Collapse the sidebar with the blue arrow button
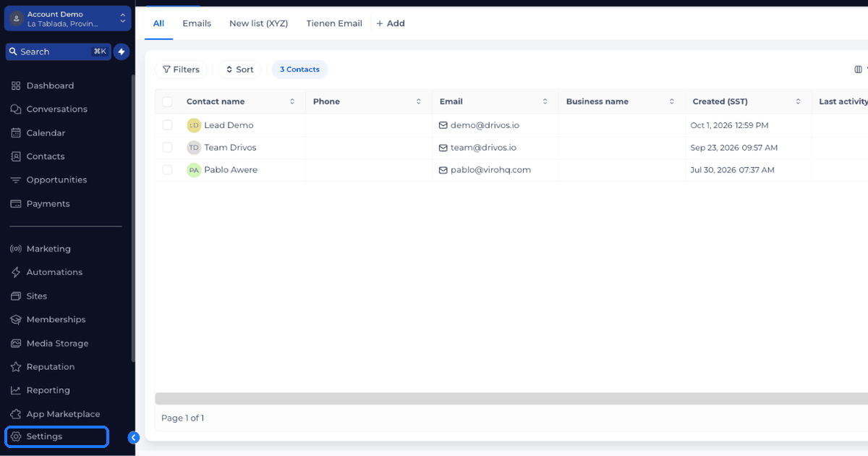Image resolution: width=868 pixels, height=456 pixels. coord(134,437)
